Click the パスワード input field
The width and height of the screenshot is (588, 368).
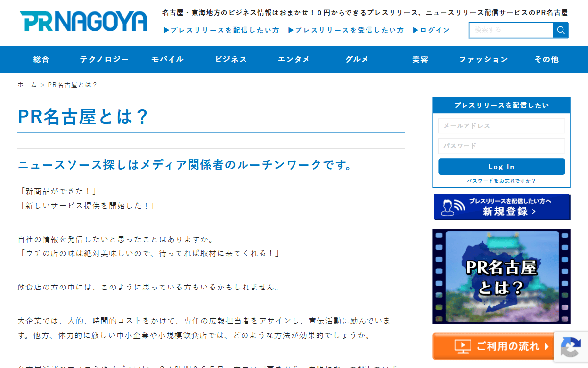(501, 146)
